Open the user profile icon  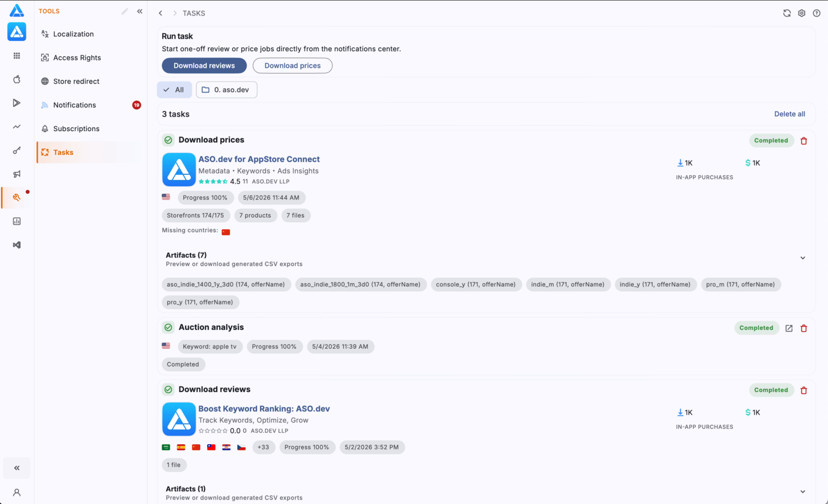pos(17,493)
